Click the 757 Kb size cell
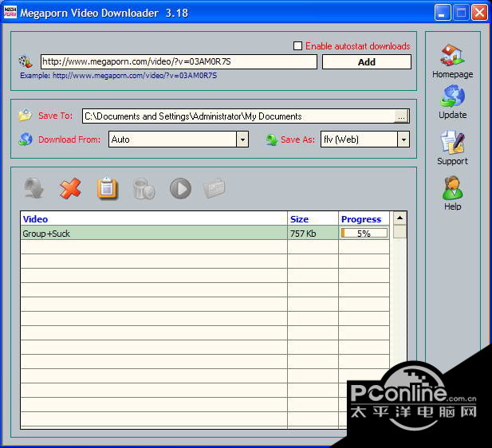This screenshot has width=492, height=448. click(x=313, y=233)
